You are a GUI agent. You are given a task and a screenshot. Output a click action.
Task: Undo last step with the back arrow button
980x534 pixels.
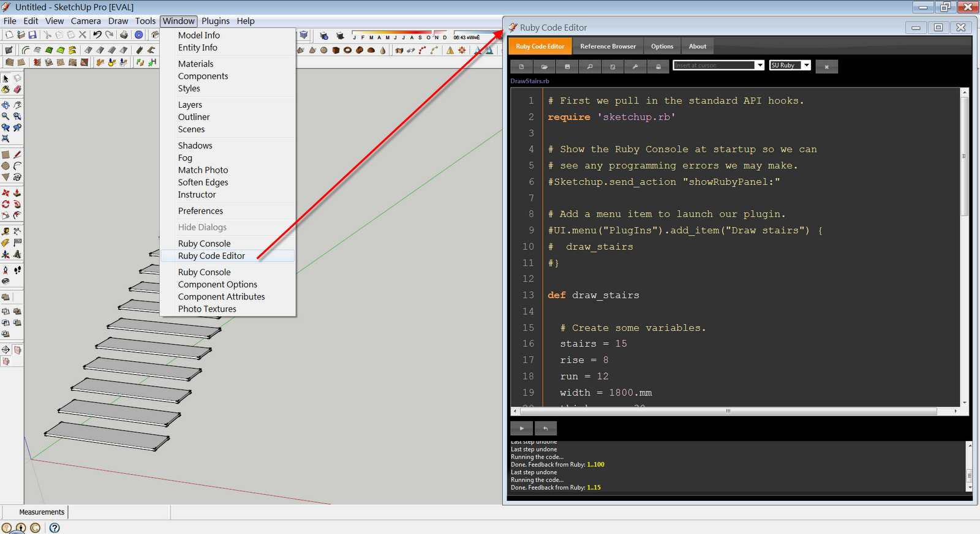(545, 428)
